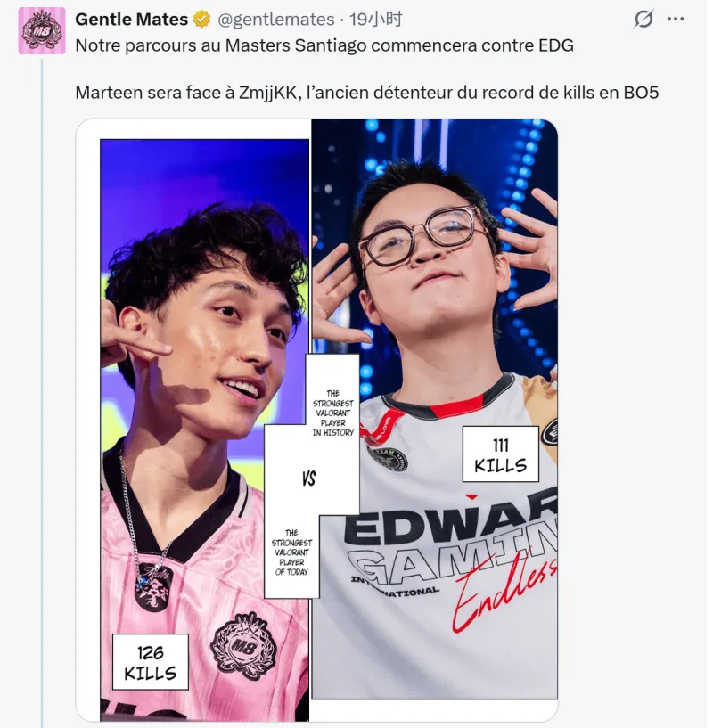Viewport: 713px width, 728px height.
Task: Click the Gentle Mates display name
Action: (131, 20)
